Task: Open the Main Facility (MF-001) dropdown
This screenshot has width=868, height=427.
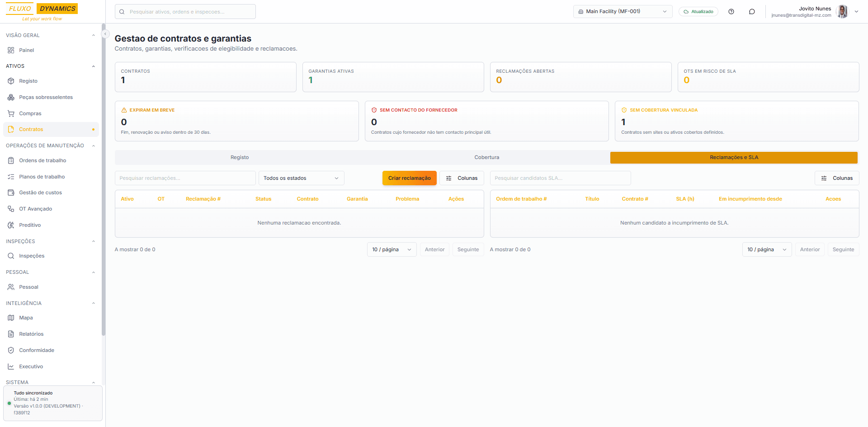Action: [x=622, y=12]
